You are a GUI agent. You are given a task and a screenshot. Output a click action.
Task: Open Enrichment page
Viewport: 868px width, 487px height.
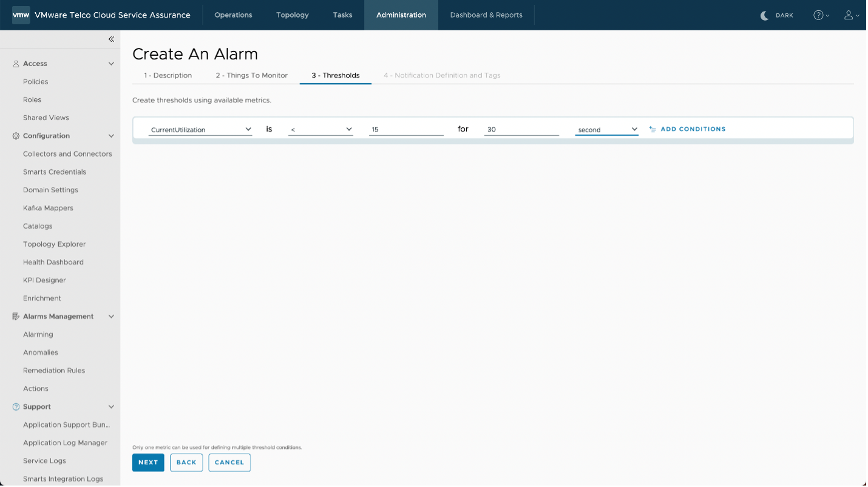click(x=42, y=298)
